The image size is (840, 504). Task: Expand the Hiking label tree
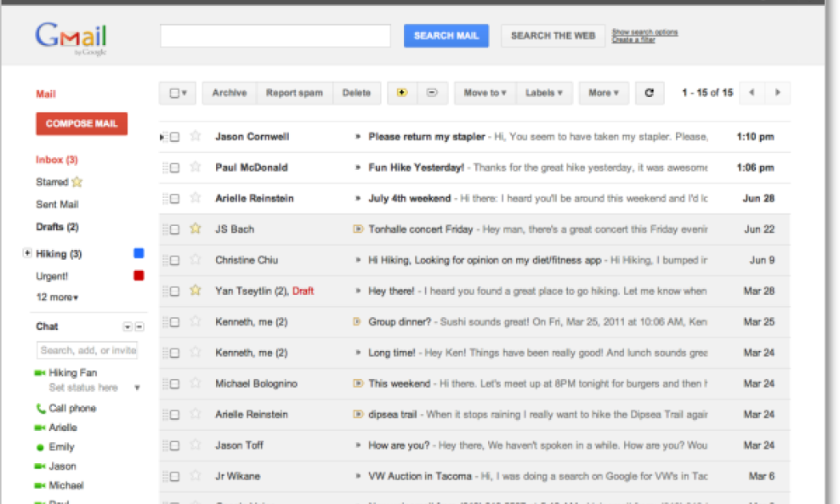(x=28, y=253)
